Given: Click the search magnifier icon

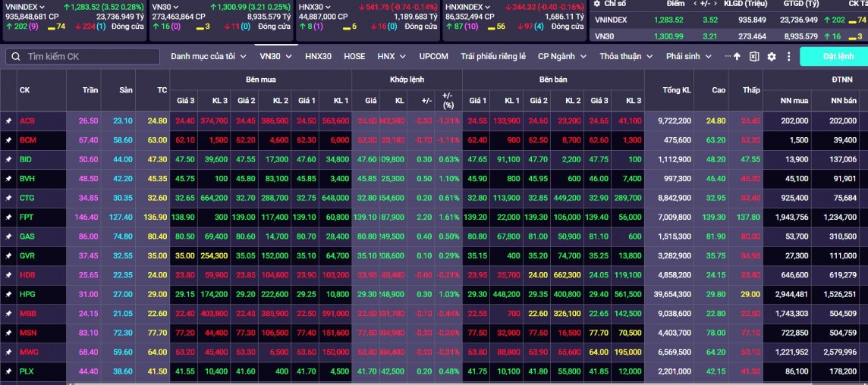Looking at the screenshot, I should click(16, 57).
